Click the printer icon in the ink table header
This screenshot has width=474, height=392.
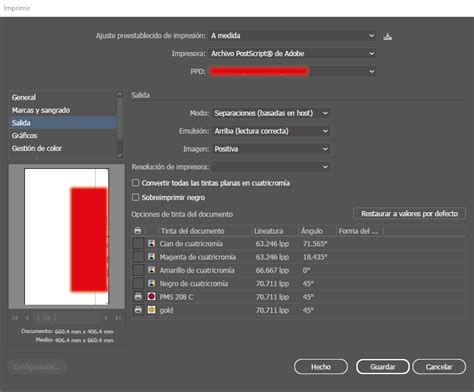[138, 231]
